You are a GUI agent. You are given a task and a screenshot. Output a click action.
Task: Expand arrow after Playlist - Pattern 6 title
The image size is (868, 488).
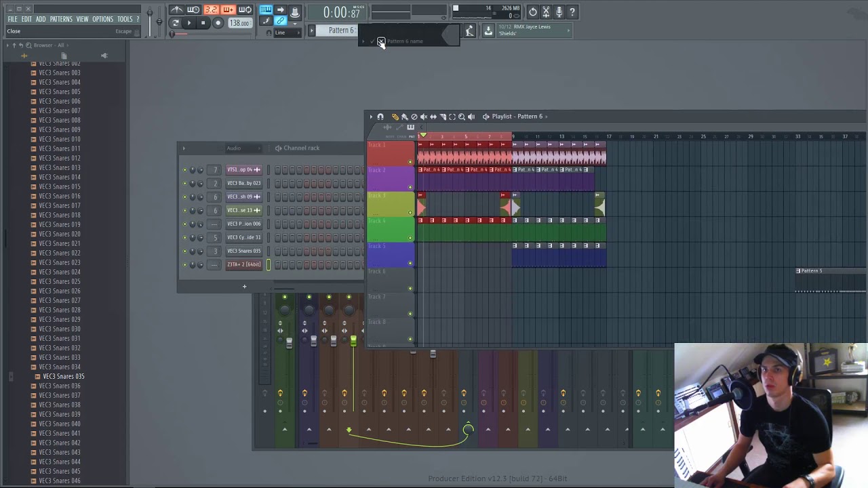click(547, 117)
